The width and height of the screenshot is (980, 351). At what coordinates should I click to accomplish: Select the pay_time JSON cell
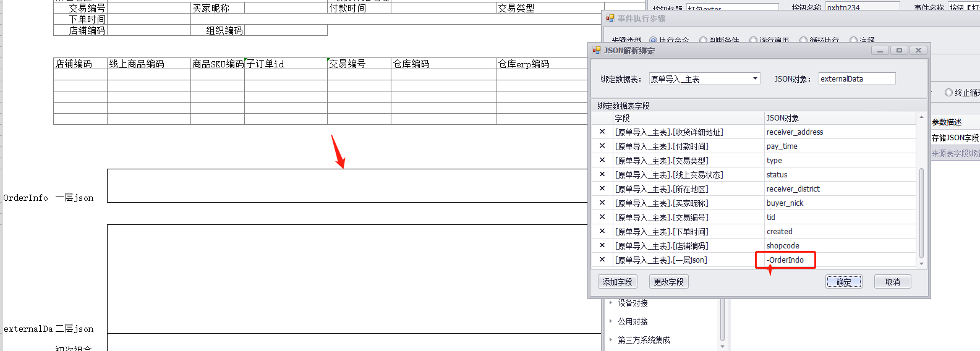(x=840, y=146)
